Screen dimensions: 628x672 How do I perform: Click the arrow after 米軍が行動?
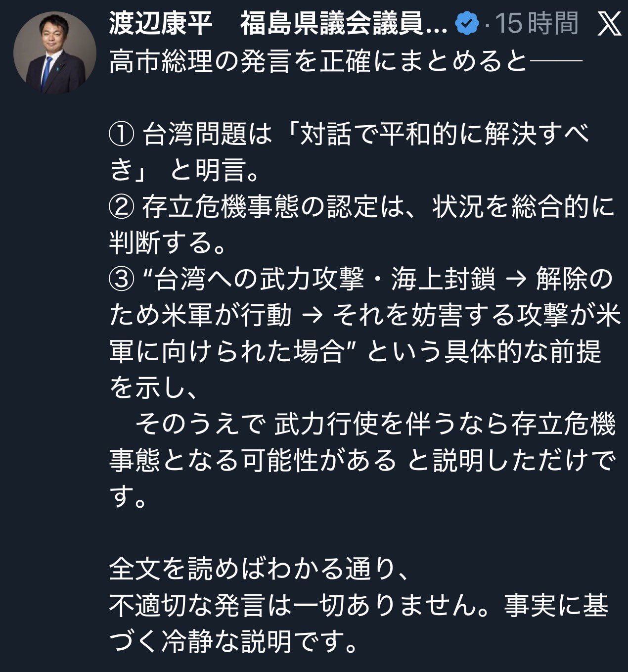click(x=311, y=316)
